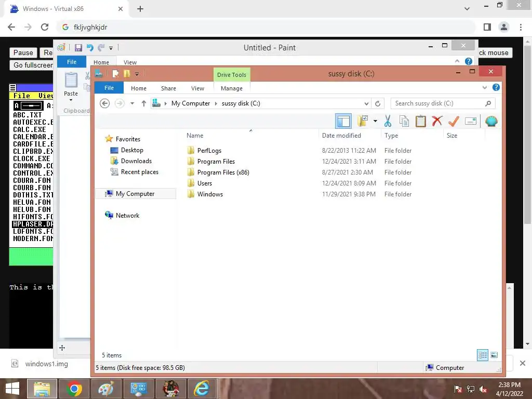This screenshot has height=399, width=532.
Task: Reload the Chrome browser page
Action: click(x=45, y=27)
